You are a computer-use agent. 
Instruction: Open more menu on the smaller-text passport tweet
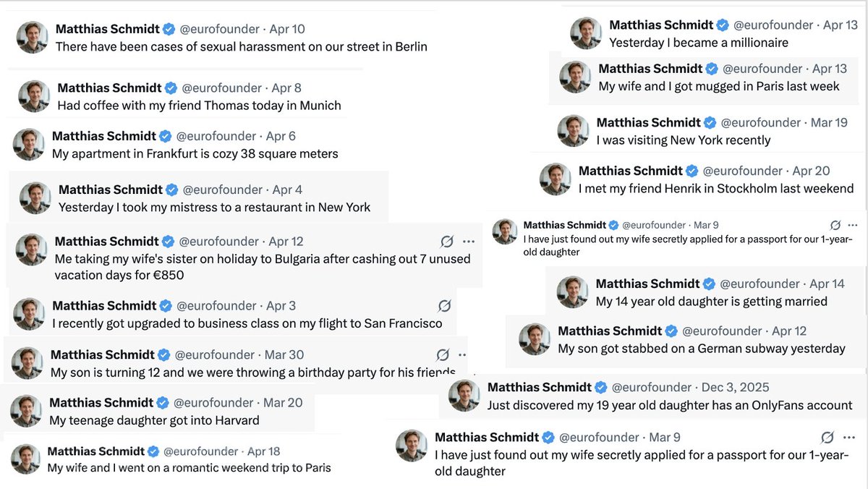(x=854, y=225)
